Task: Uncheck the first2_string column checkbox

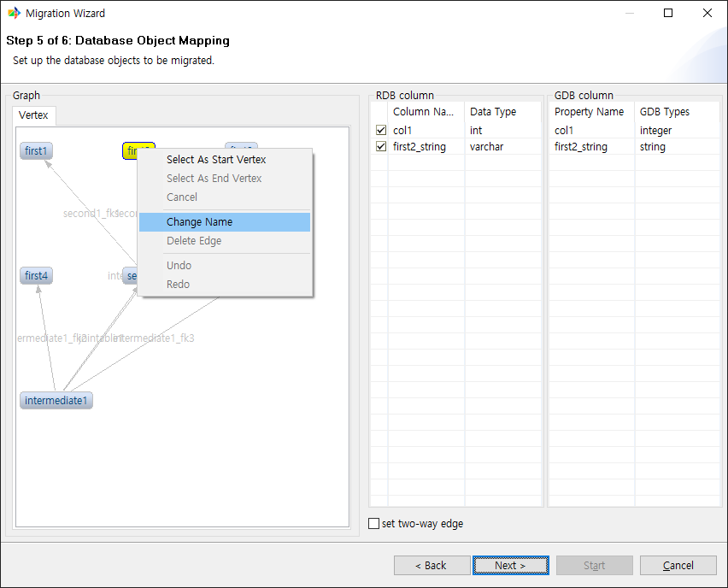Action: click(x=381, y=147)
